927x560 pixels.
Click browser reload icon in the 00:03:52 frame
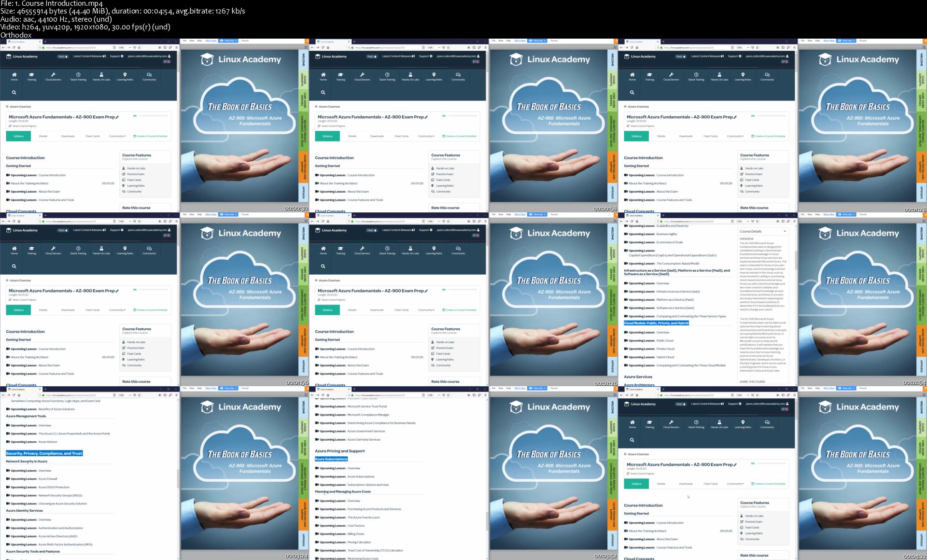(x=323, y=395)
